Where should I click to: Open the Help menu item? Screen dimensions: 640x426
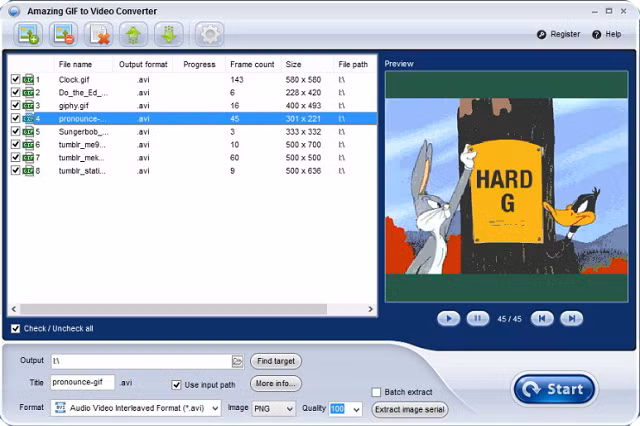(x=607, y=34)
